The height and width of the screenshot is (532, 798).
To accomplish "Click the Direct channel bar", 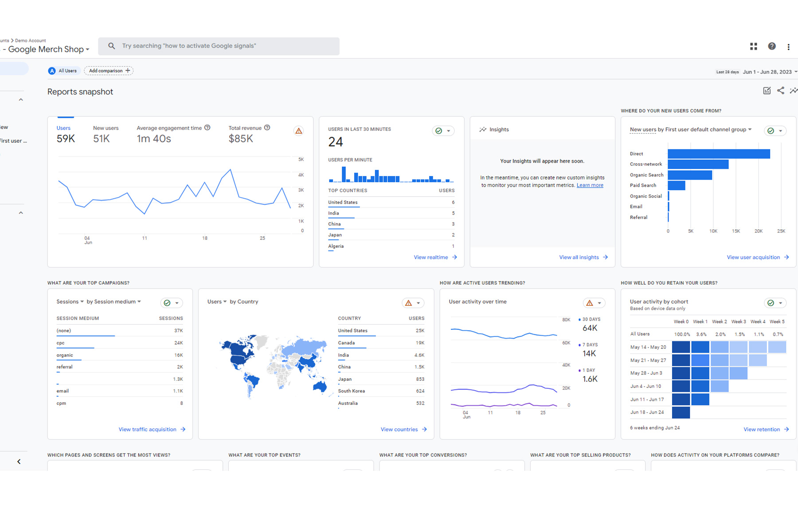I will [719, 154].
